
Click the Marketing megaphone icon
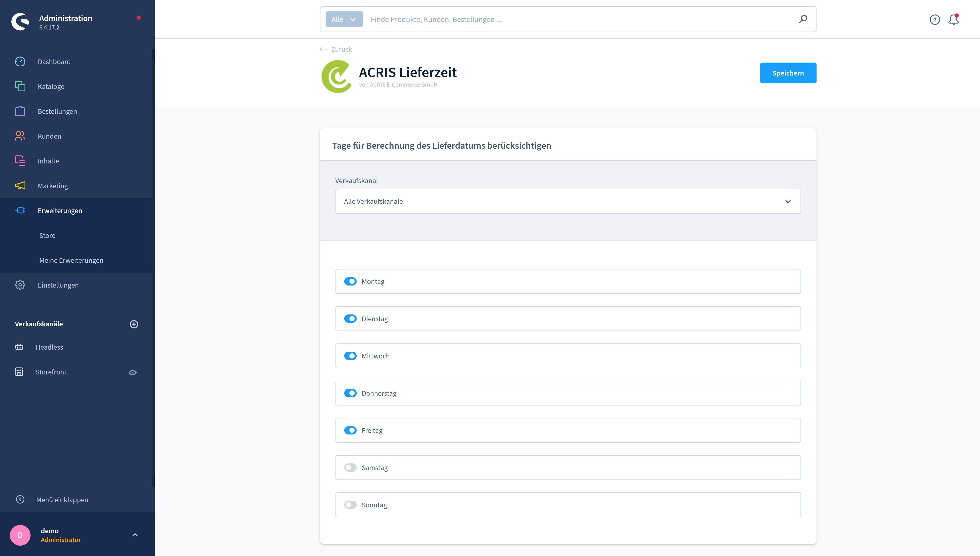click(x=20, y=186)
